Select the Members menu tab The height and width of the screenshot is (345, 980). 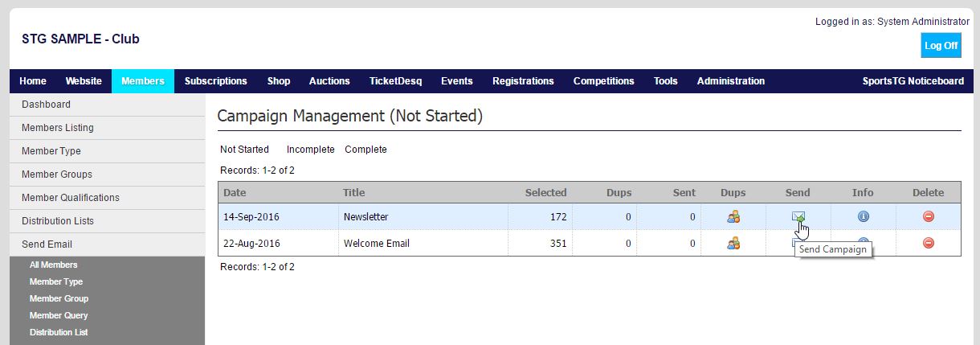click(143, 81)
